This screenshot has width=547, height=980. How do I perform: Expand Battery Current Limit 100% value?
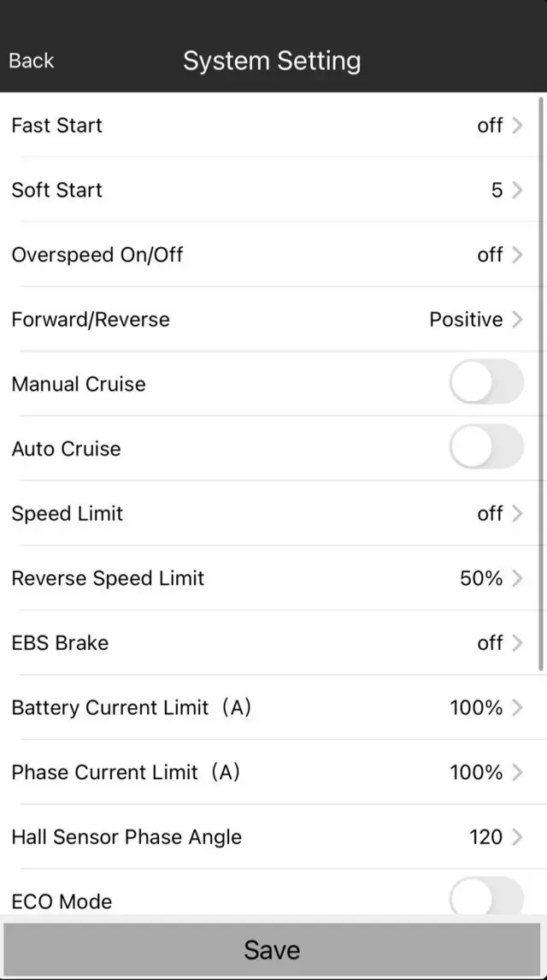point(476,708)
